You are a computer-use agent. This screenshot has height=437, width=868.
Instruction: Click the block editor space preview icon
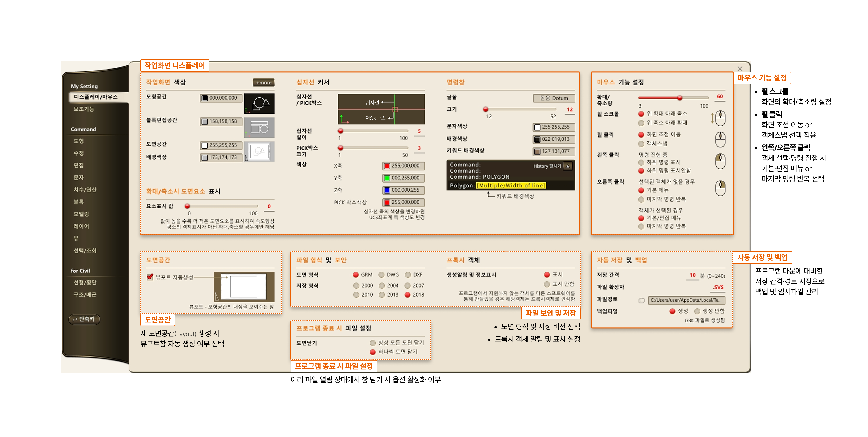coord(259,127)
